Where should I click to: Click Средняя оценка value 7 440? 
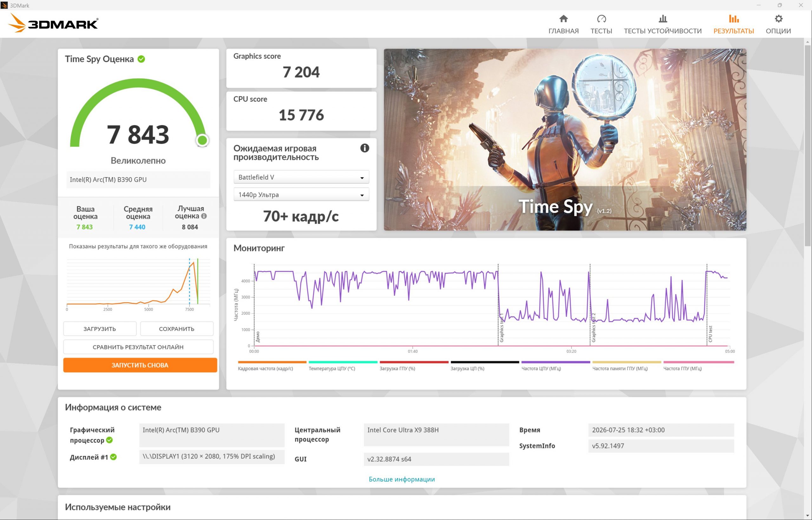(x=137, y=227)
